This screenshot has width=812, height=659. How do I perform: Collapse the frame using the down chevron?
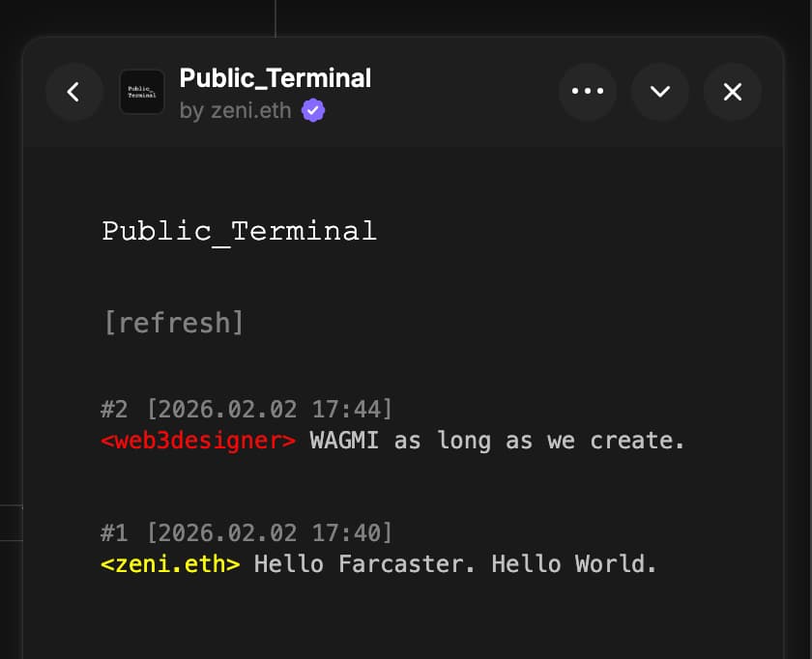(660, 92)
